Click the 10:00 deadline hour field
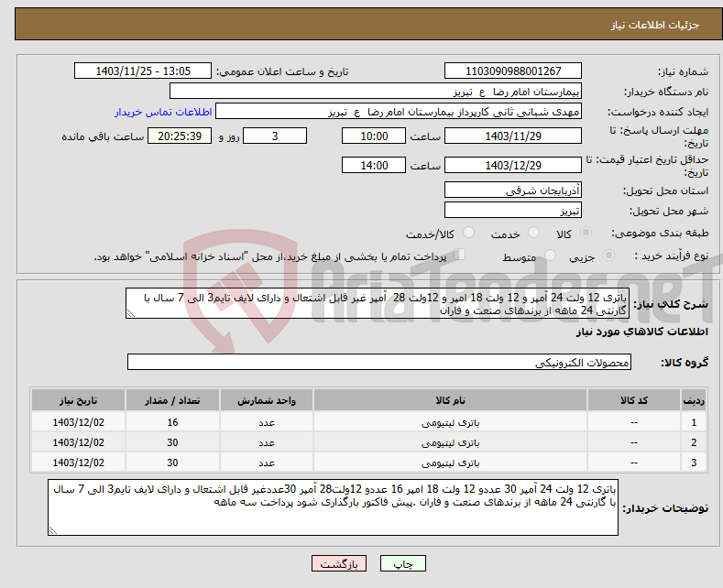This screenshot has height=588, width=723. coord(373,136)
